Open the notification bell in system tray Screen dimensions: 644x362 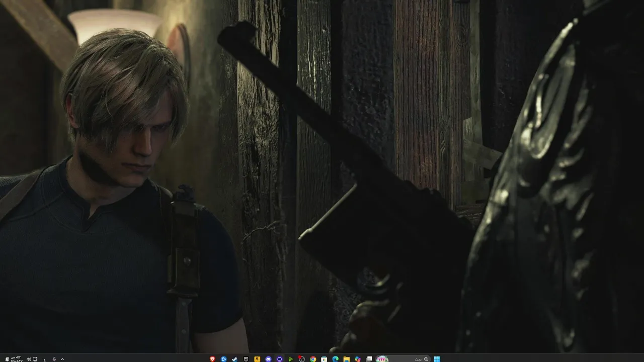point(7,359)
